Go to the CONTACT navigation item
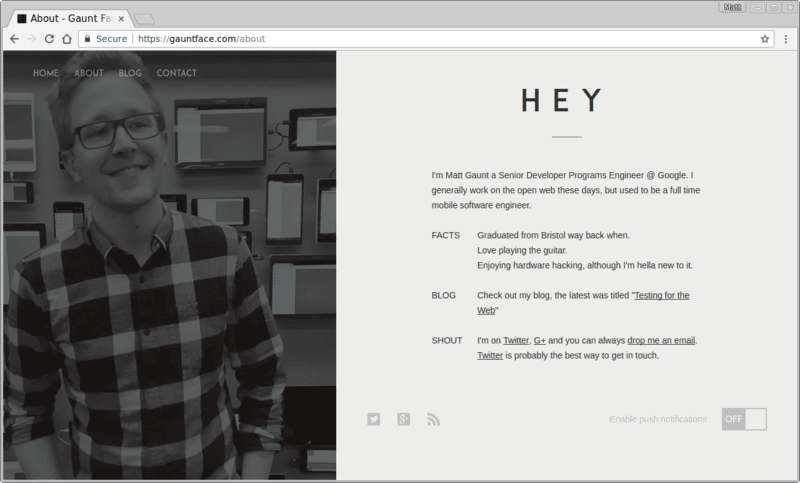Image resolution: width=800 pixels, height=483 pixels. (x=177, y=73)
